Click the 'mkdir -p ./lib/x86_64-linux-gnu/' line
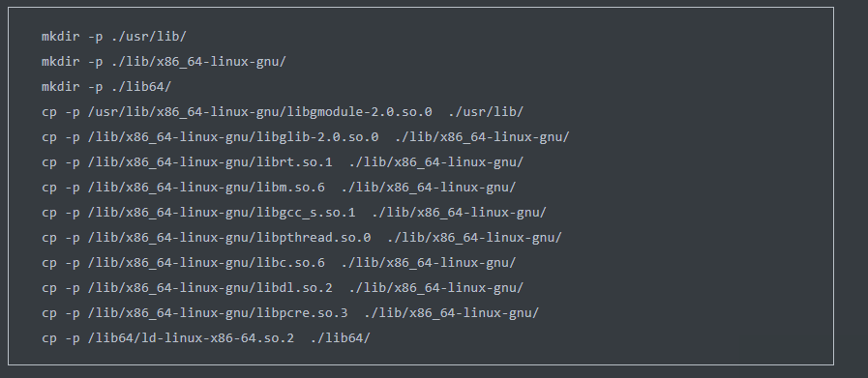868x378 pixels. 164,62
